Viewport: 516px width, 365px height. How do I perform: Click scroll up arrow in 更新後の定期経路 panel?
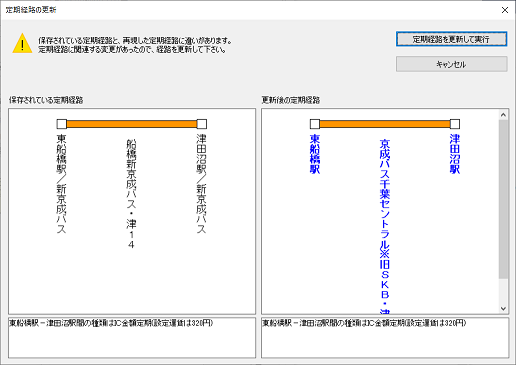point(503,115)
